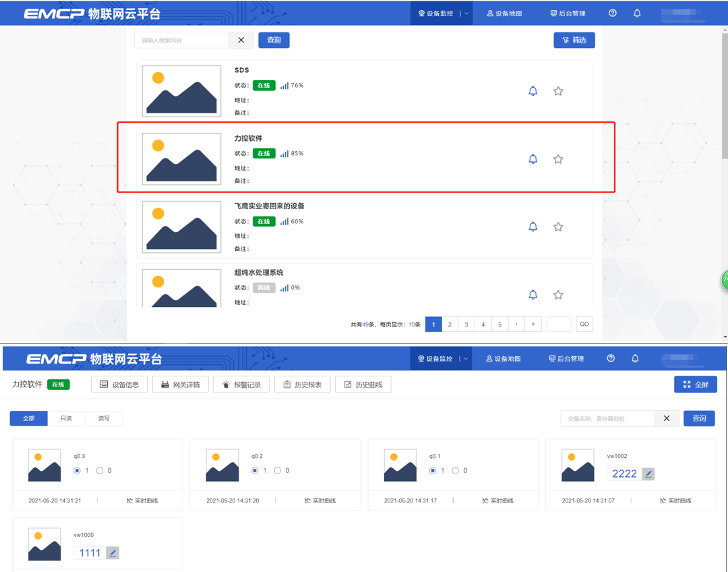Open 超纯水处理系统 thumbnail image

[181, 288]
